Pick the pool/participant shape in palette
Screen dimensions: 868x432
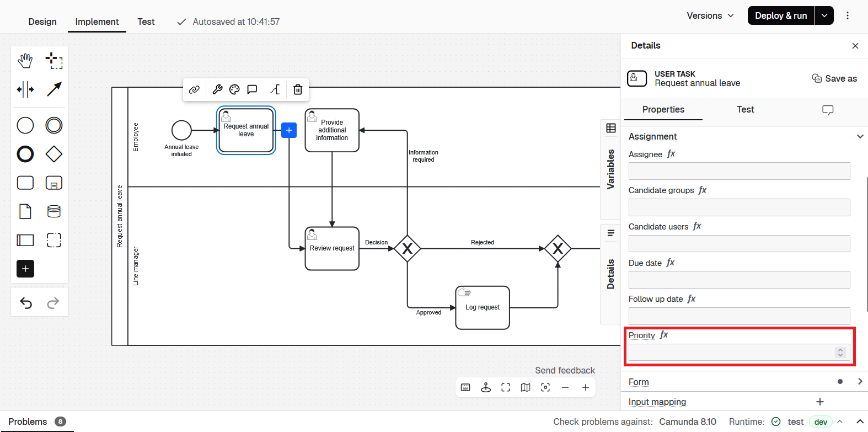point(25,240)
